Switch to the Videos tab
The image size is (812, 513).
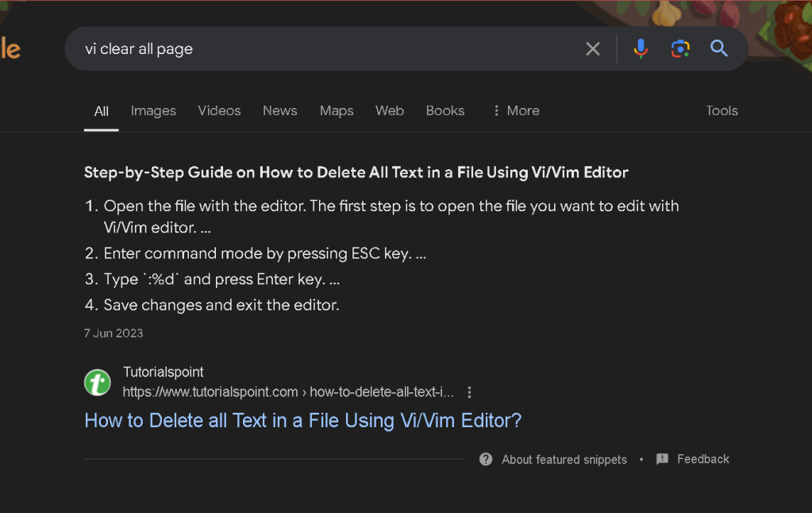click(x=219, y=110)
